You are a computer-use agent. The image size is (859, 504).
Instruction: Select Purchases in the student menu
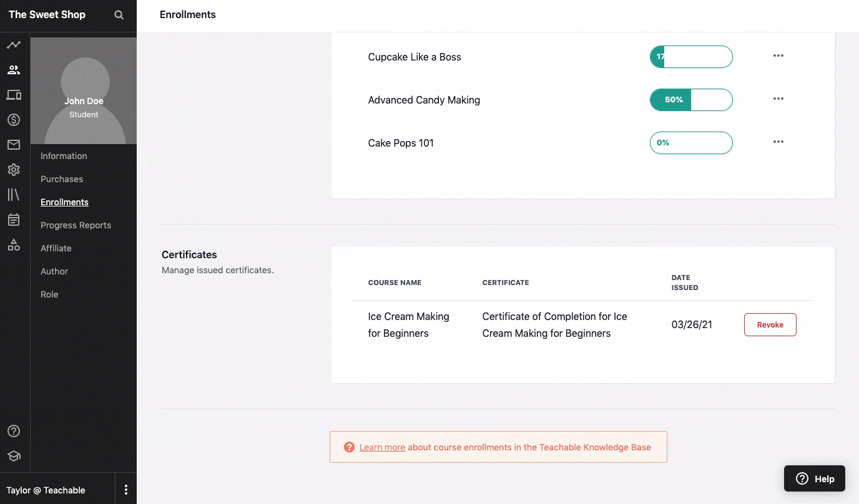[62, 179]
